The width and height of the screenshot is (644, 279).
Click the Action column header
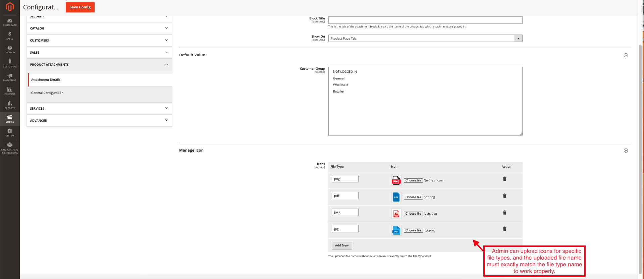[x=506, y=167]
